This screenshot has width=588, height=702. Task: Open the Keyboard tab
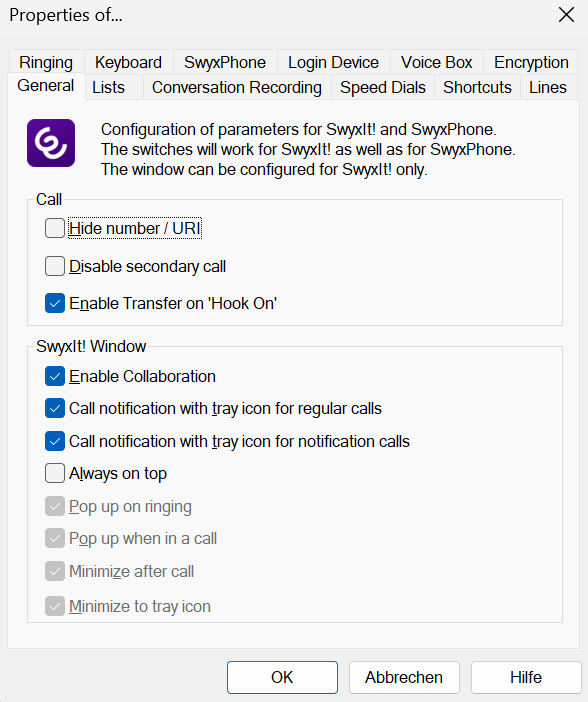pos(129,62)
